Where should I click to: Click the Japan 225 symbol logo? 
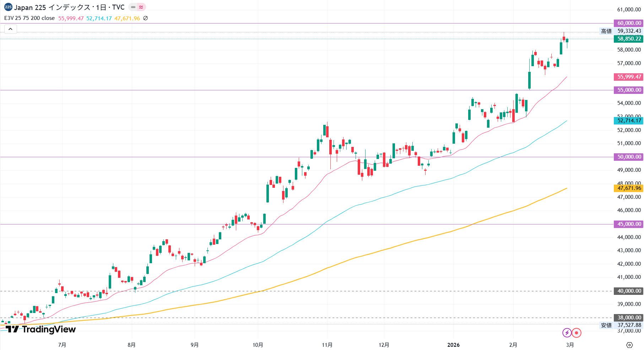point(8,7)
